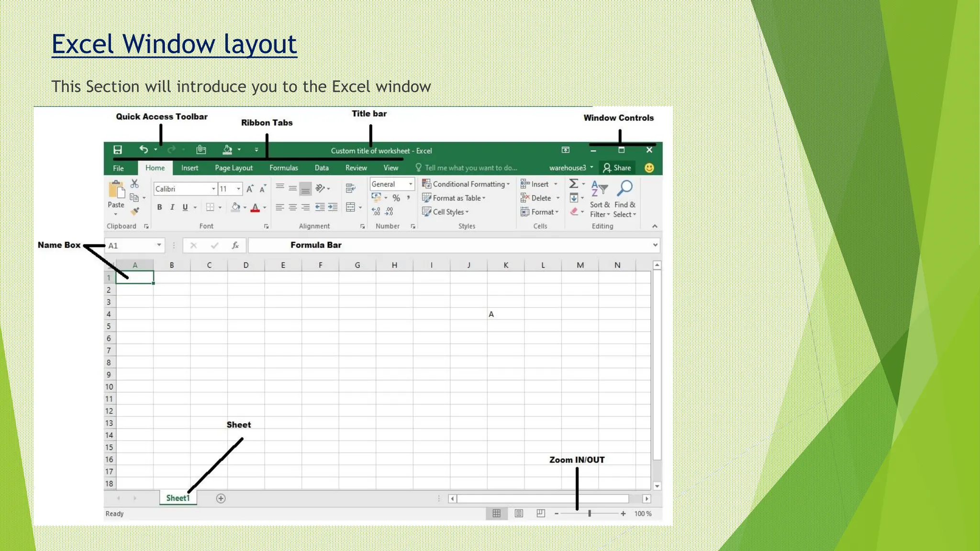Switch to the Review tab
The width and height of the screenshot is (980, 551).
point(356,168)
